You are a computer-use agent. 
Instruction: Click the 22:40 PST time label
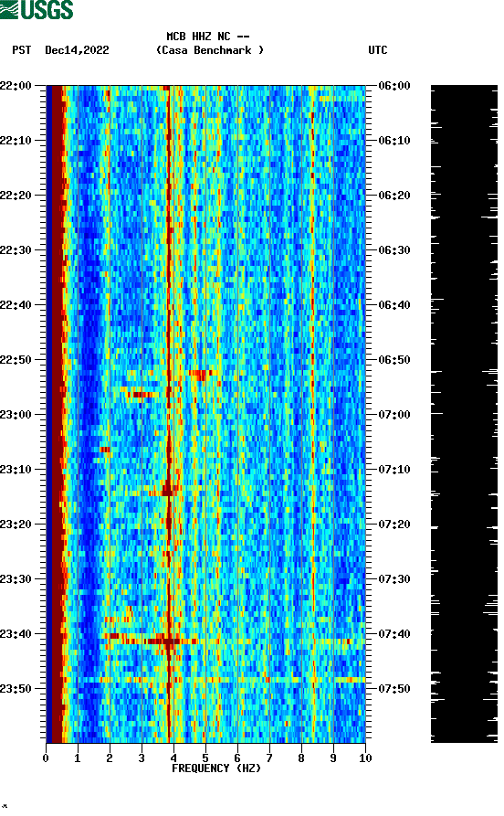16,305
